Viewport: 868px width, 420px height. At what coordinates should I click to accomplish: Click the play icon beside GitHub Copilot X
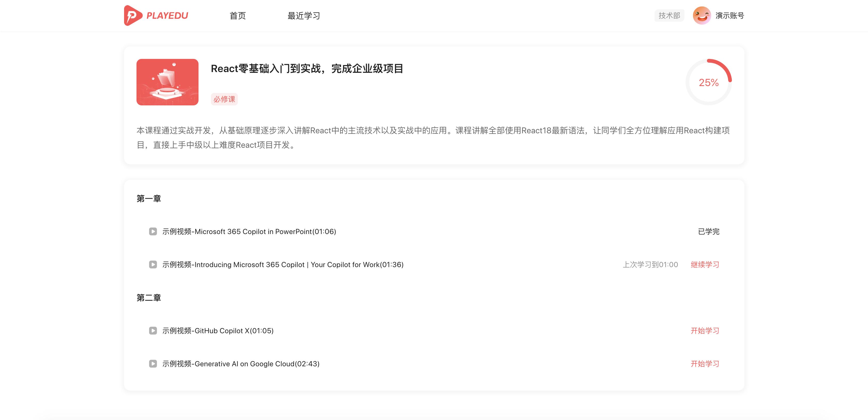[x=153, y=330]
